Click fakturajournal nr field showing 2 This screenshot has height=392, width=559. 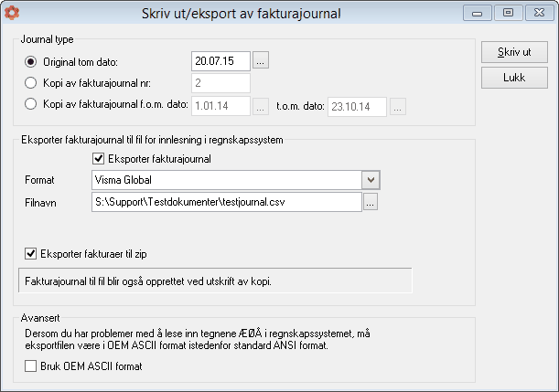click(220, 83)
